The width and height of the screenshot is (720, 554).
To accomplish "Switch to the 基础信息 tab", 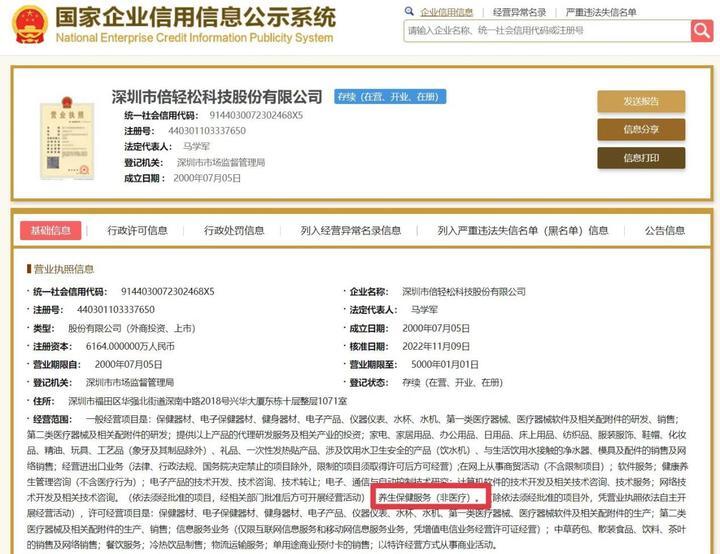I will coord(51,230).
